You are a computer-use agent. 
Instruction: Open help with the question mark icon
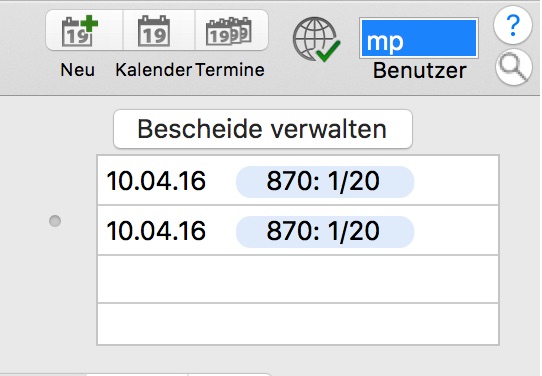click(x=513, y=25)
